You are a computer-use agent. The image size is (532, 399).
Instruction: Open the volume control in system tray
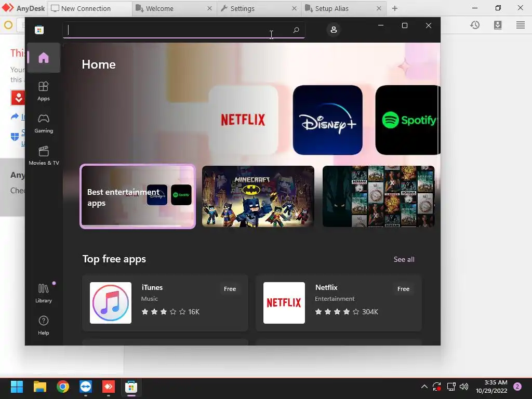point(464,387)
